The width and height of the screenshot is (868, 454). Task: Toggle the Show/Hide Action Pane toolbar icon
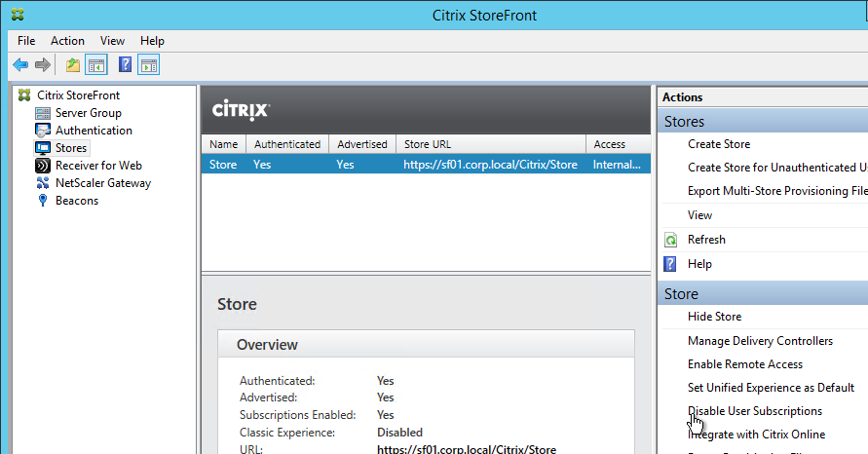[x=149, y=64]
